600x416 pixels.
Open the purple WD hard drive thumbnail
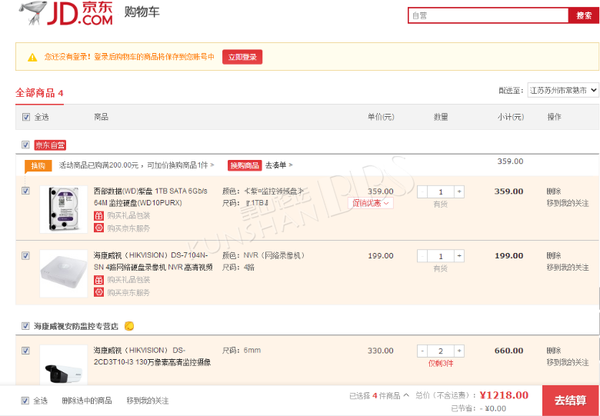click(65, 209)
